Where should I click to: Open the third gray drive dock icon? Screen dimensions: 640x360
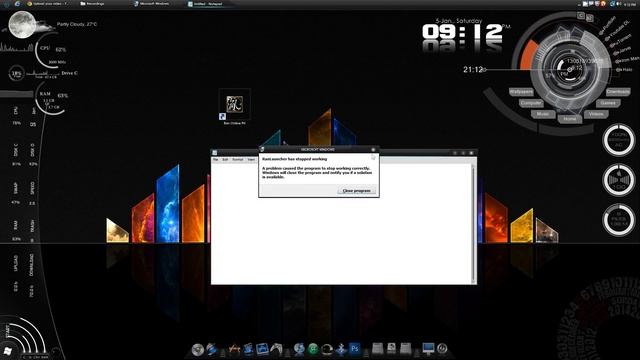(405, 349)
